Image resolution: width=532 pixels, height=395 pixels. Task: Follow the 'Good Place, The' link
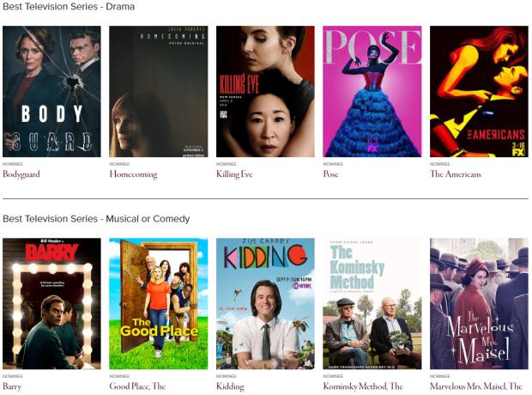point(137,386)
